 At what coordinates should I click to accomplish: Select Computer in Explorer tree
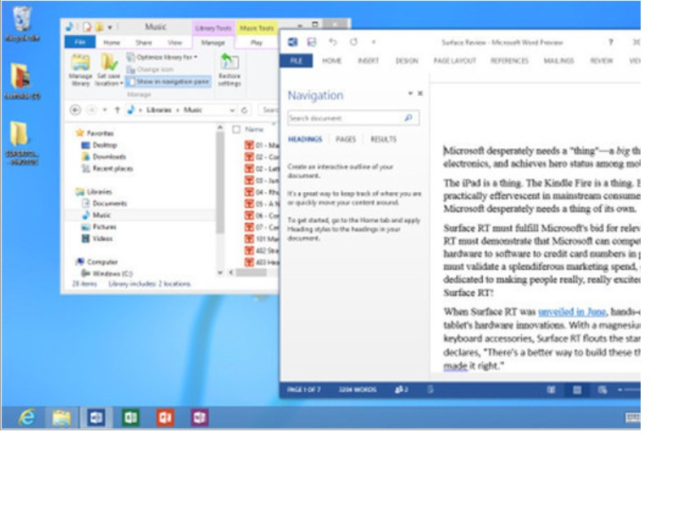[x=97, y=262]
